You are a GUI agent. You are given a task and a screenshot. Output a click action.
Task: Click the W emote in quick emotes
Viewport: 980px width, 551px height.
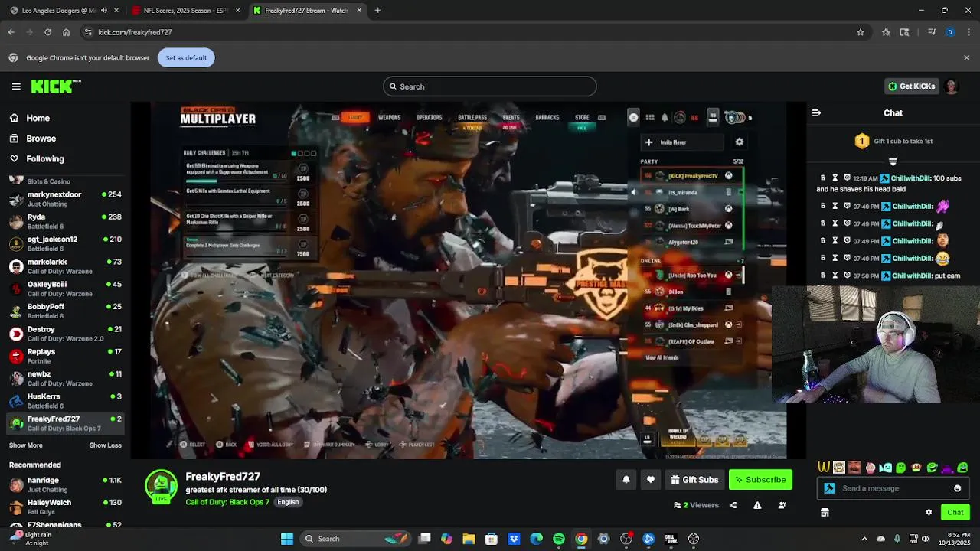coord(824,468)
